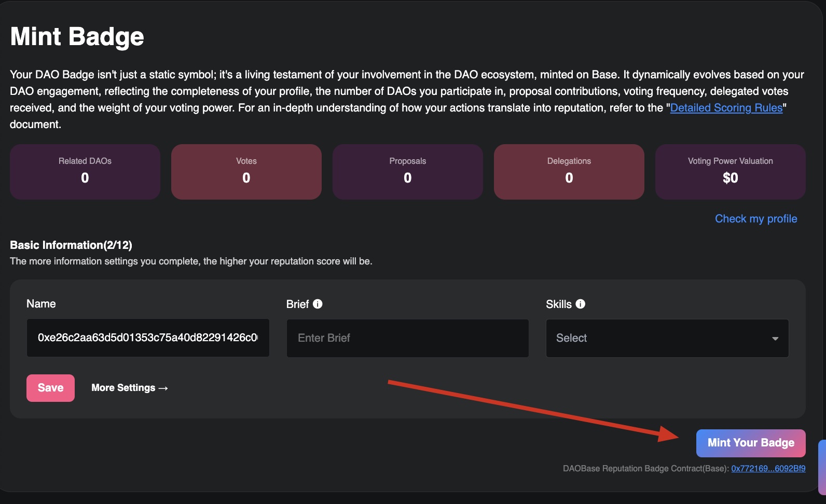
Task: Open the Detailed Scoring Rules link
Action: 726,108
